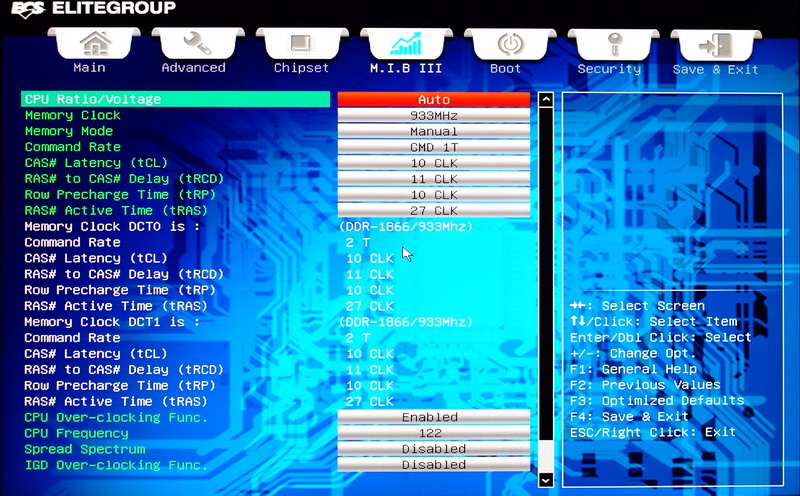The width and height of the screenshot is (800, 496).
Task: Click Memory Clock DCT0 is label
Action: tap(112, 226)
